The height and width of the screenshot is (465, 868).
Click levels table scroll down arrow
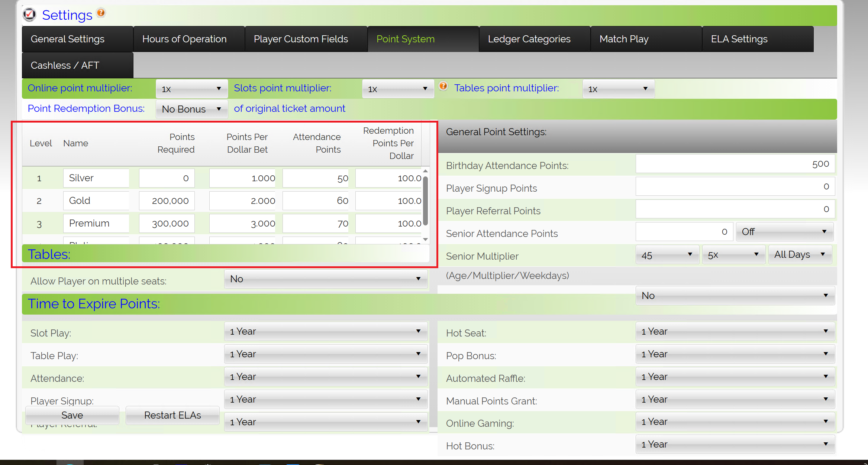425,239
